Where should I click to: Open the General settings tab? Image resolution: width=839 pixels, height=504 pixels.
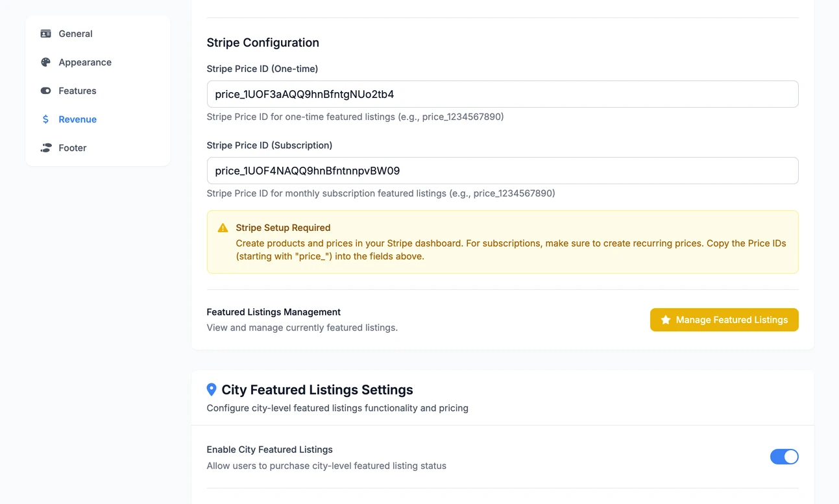(98, 34)
